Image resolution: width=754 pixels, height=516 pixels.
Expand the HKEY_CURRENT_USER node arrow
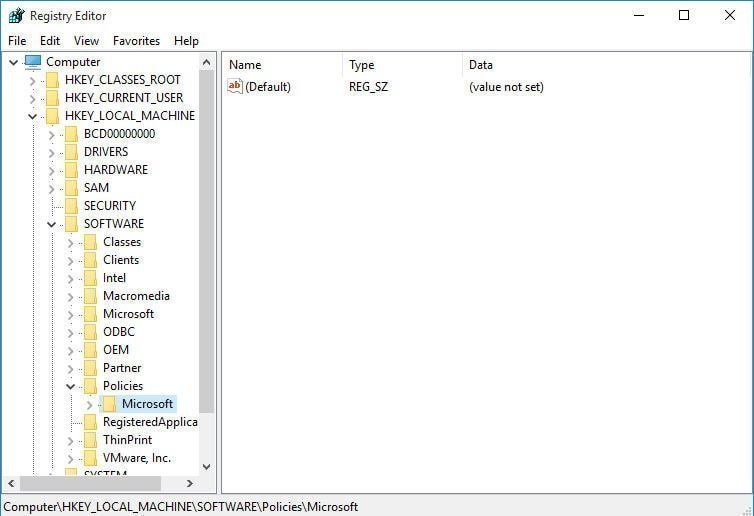(x=32, y=99)
